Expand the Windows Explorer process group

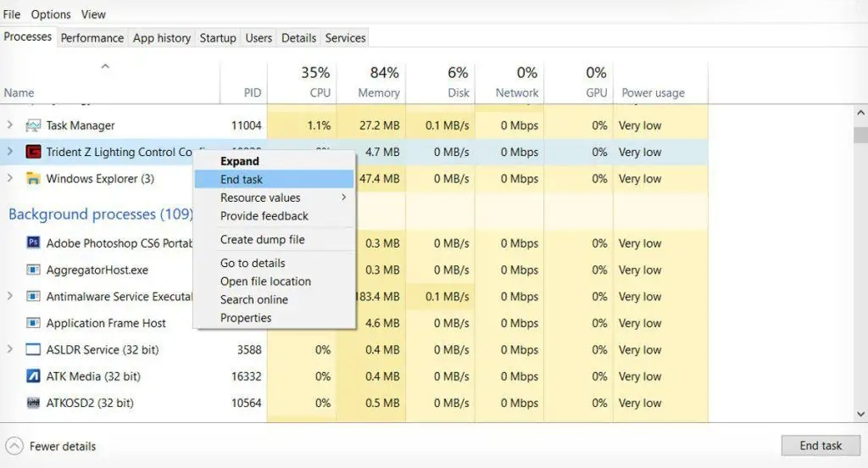point(10,179)
